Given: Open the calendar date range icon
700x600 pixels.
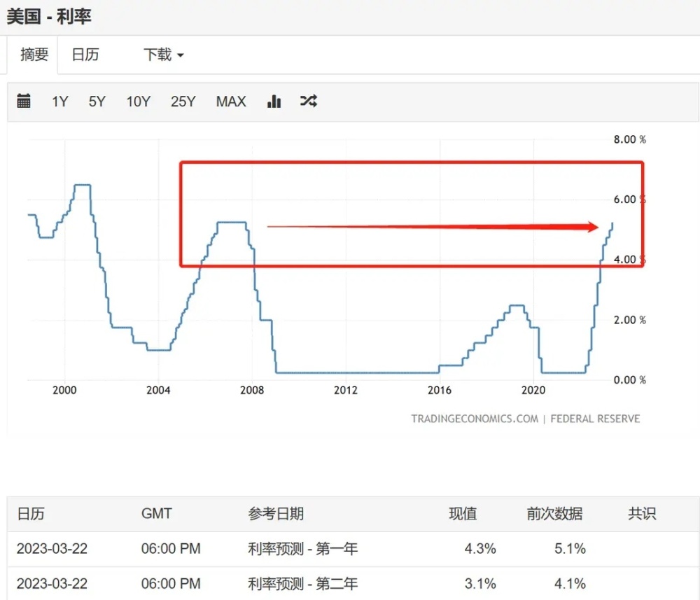Looking at the screenshot, I should [24, 101].
